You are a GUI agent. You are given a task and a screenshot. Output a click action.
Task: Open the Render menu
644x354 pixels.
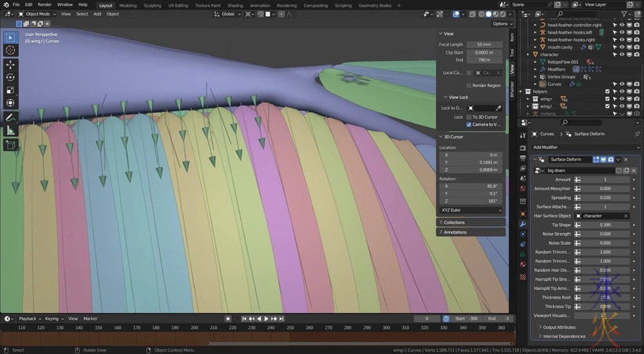pyautogui.click(x=44, y=5)
